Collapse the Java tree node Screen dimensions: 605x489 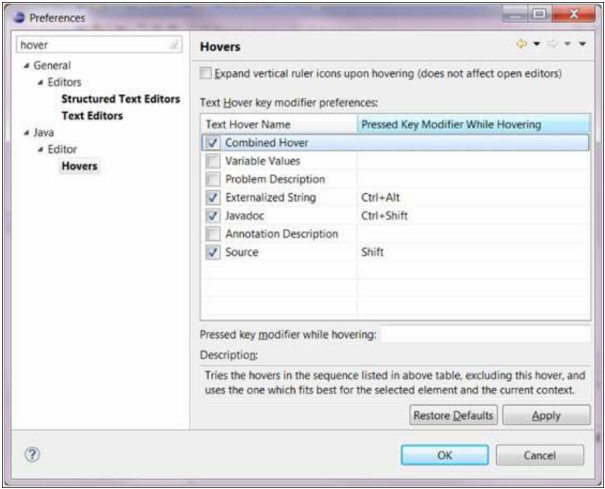point(24,132)
